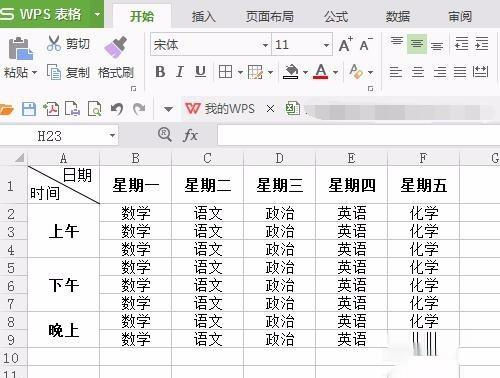500x378 pixels.
Task: Click the Cut scissors icon
Action: [54, 43]
